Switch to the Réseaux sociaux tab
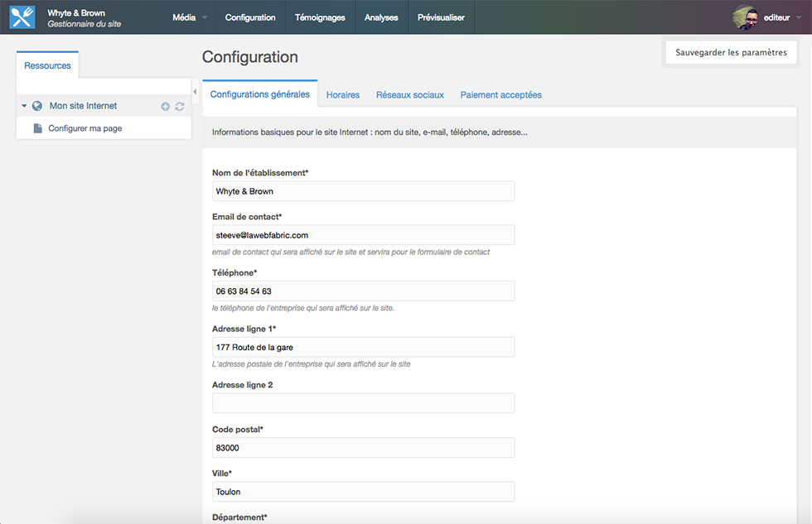The image size is (812, 524). 410,95
